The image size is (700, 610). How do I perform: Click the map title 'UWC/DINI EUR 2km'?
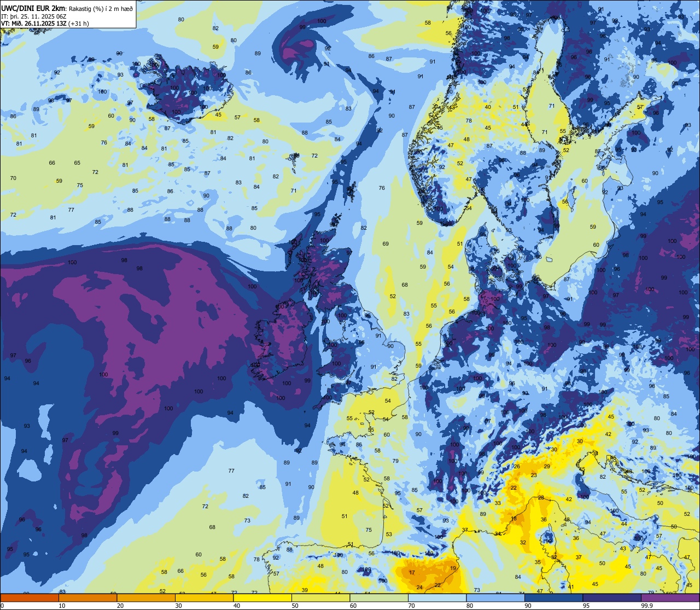click(33, 8)
